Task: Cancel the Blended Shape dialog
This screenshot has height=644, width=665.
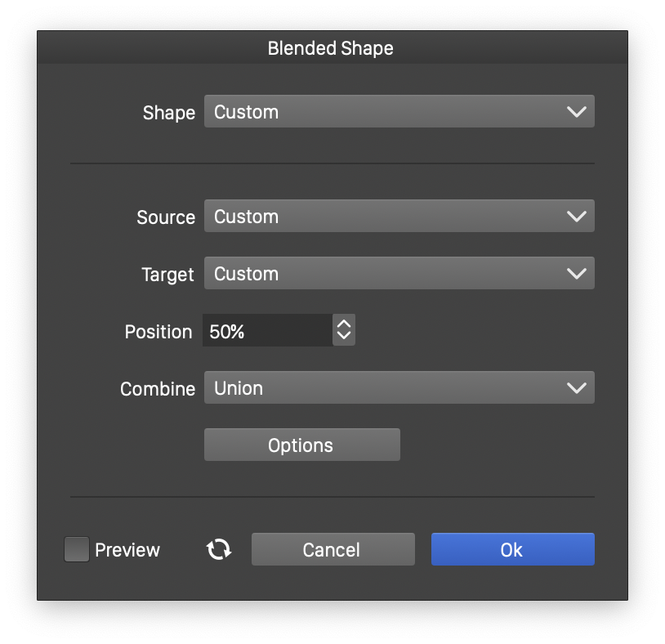Action: point(332,550)
